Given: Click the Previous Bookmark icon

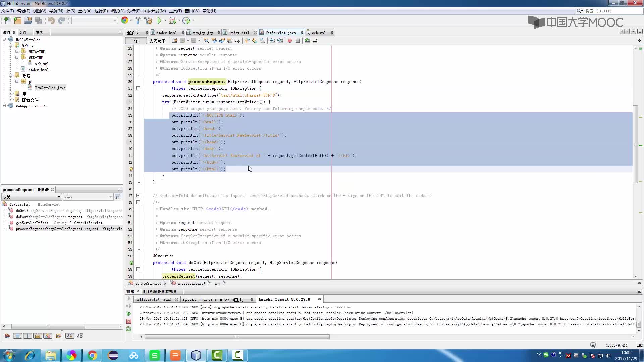Looking at the screenshot, I should pos(247,41).
